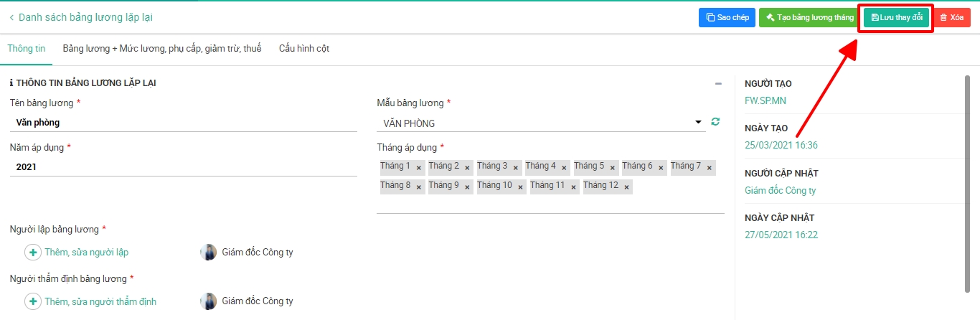This screenshot has height=320, width=980.
Task: Go back to Danh sách bảng lương lặp lại
Action: (x=80, y=17)
